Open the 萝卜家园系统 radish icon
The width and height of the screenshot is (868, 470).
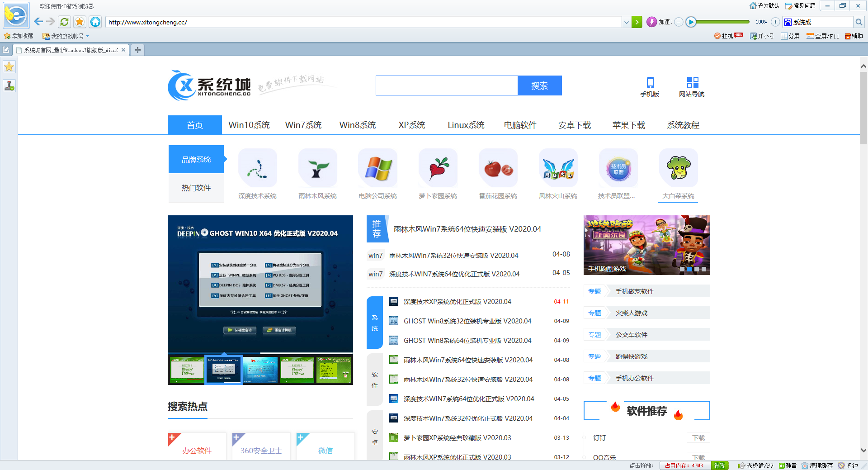coord(438,168)
